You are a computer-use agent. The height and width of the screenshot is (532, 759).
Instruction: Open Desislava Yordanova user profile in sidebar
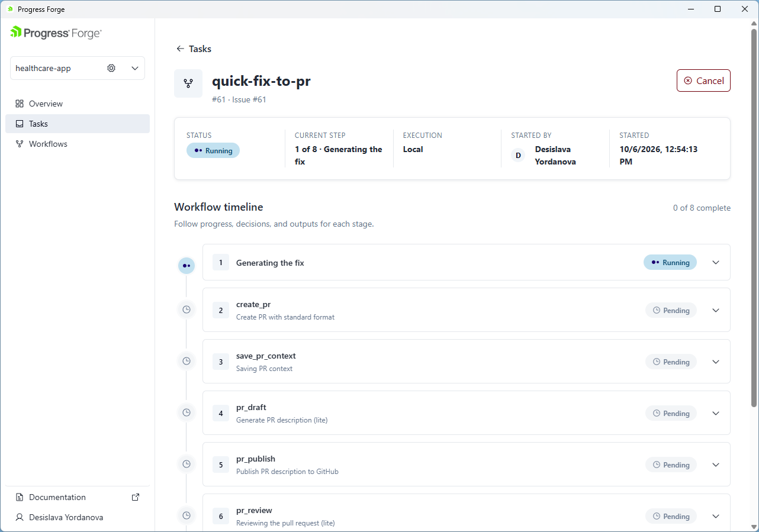click(x=78, y=517)
